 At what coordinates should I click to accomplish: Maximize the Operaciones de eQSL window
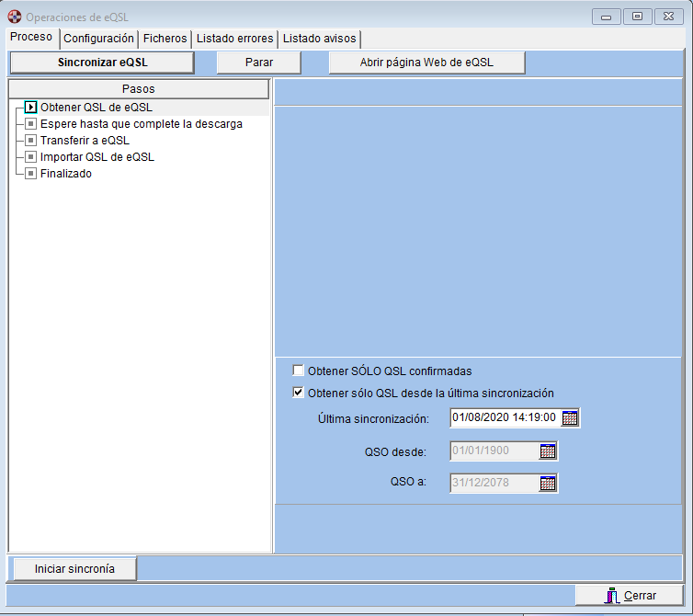[x=637, y=17]
